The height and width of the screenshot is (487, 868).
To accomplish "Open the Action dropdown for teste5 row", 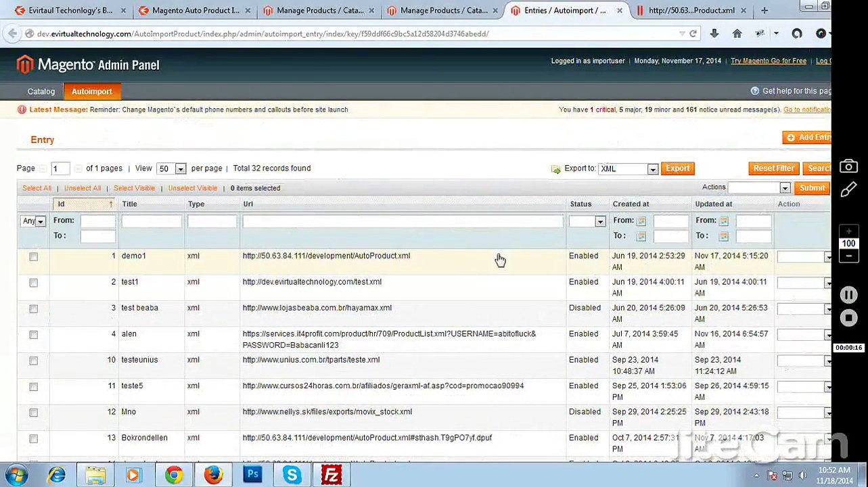I will pos(804,386).
